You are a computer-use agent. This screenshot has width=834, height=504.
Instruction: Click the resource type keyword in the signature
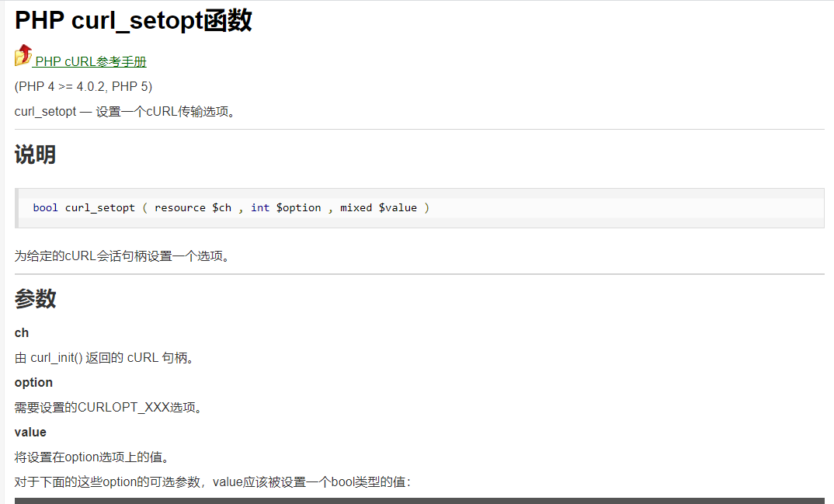(180, 207)
